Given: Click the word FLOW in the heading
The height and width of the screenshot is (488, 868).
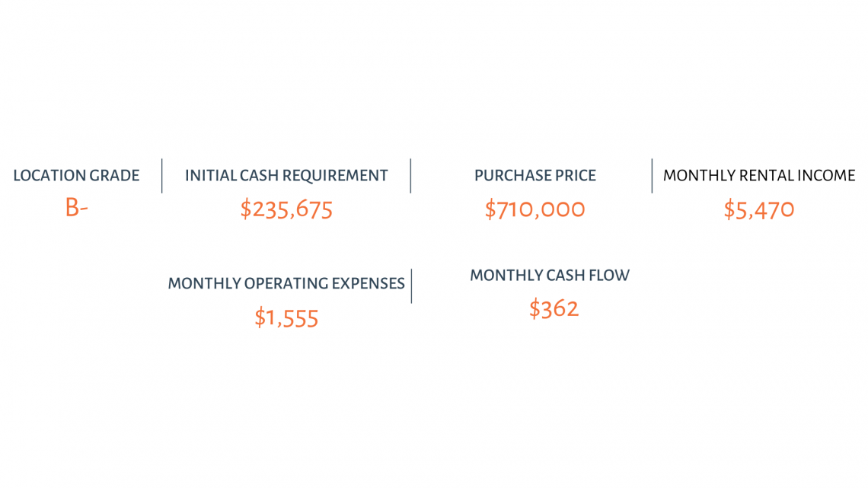Looking at the screenshot, I should tap(609, 275).
